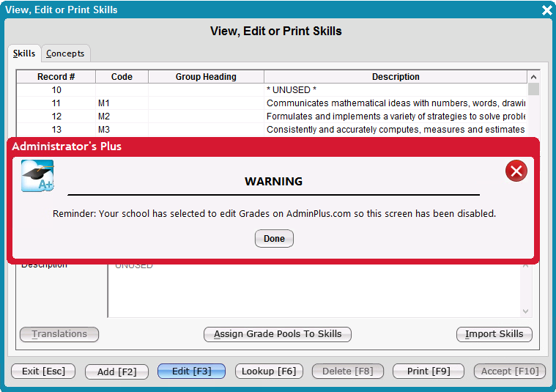Select the record 12 row number cell
The width and height of the screenshot is (556, 392).
pos(56,117)
